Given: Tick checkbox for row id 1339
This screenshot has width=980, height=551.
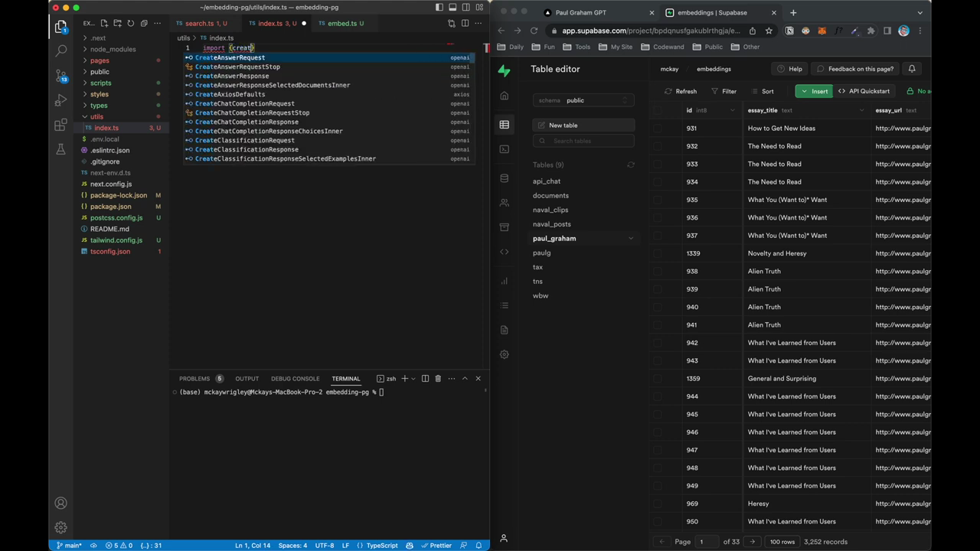Looking at the screenshot, I should [x=658, y=253].
